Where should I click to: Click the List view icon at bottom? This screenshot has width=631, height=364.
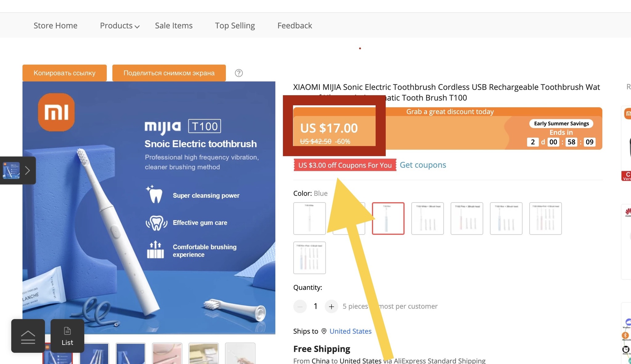tap(67, 336)
